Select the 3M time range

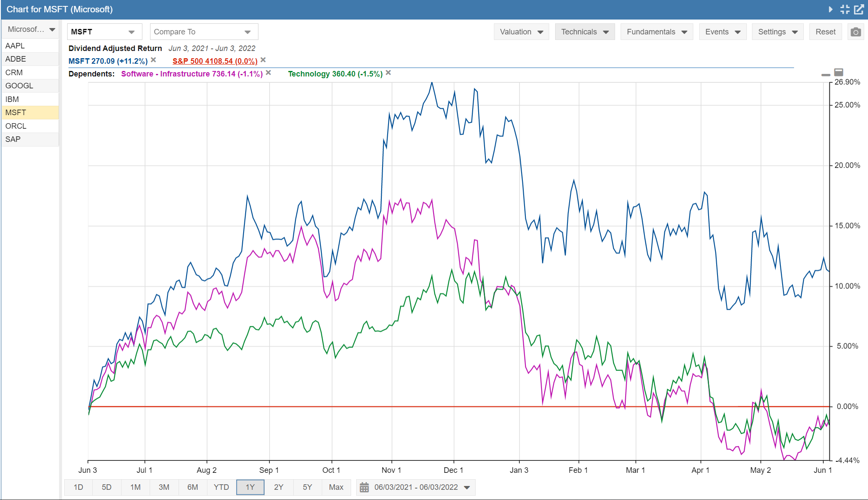[x=164, y=487]
